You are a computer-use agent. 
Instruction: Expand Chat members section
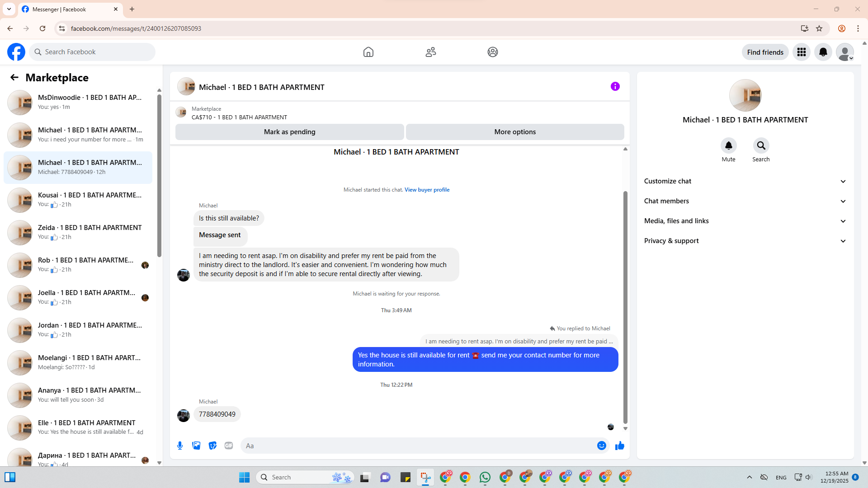click(x=745, y=201)
